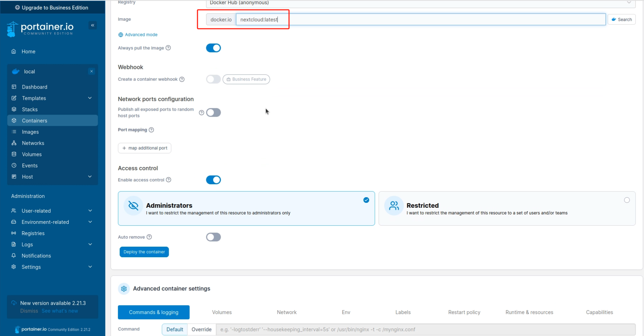Click the Volumes database icon
The image size is (644, 336).
pos(14,154)
